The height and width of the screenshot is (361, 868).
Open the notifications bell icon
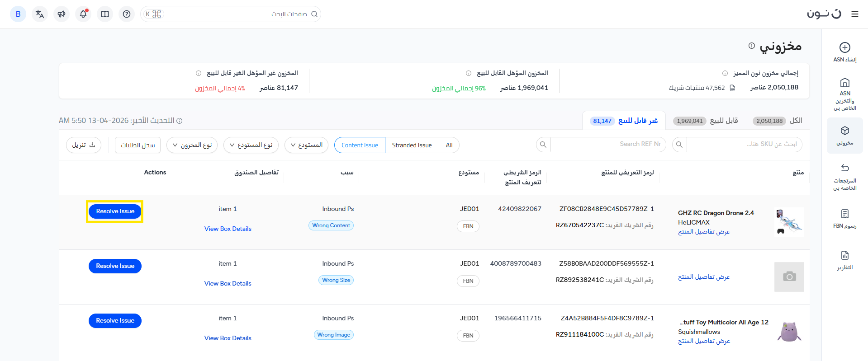click(x=83, y=14)
